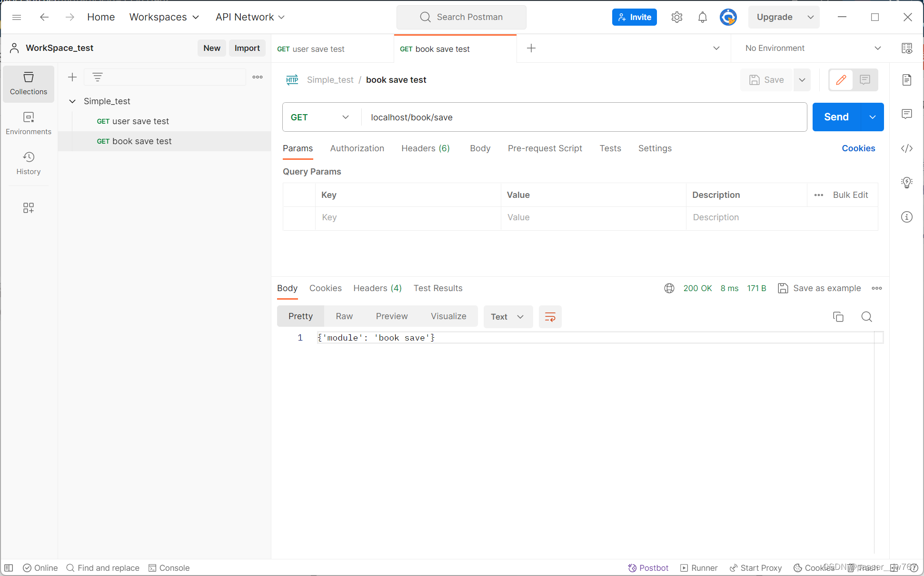Open the No Environment selector
Viewport: 924px width, 576px height.
pos(813,48)
